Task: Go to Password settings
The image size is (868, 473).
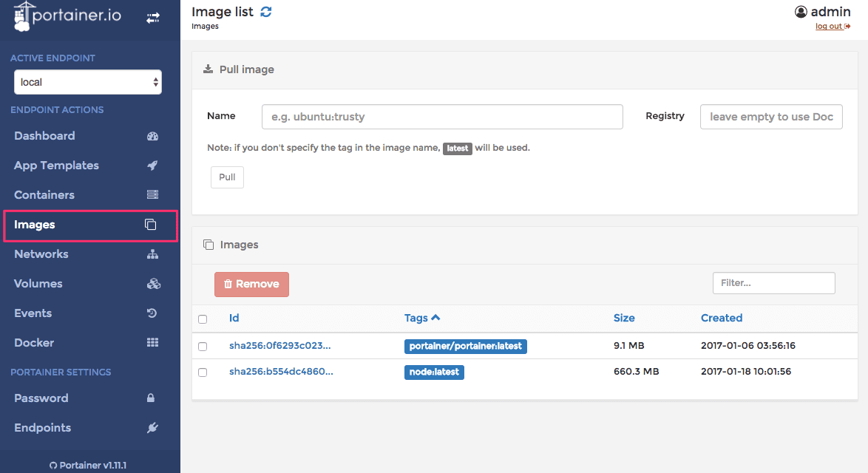Action: 41,398
